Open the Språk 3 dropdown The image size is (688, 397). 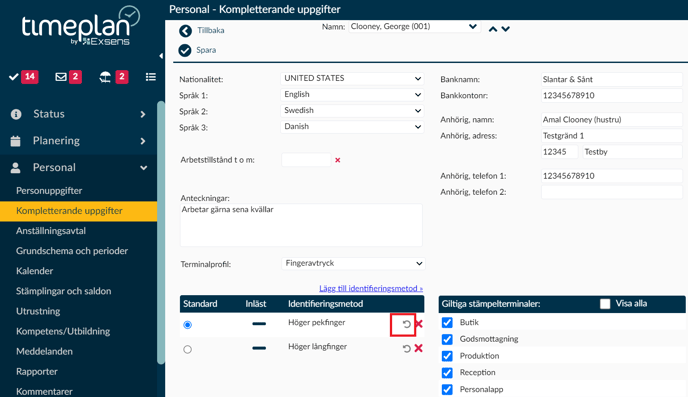pyautogui.click(x=352, y=127)
